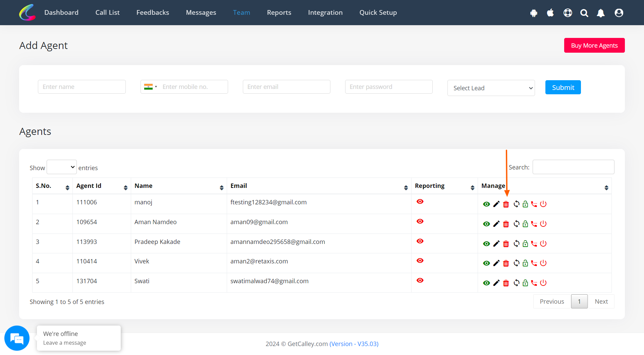Click the GetCalley logo in the header
The width and height of the screenshot is (644, 355).
[28, 12]
